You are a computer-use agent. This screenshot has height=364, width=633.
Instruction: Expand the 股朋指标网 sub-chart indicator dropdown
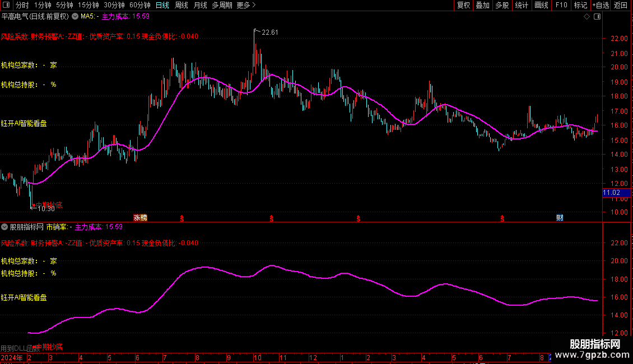5,227
